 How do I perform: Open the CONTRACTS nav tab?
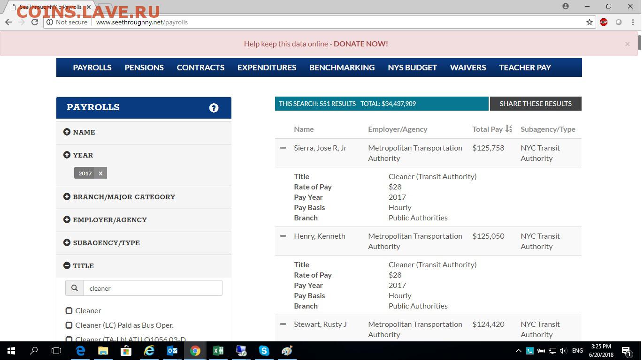pyautogui.click(x=200, y=68)
